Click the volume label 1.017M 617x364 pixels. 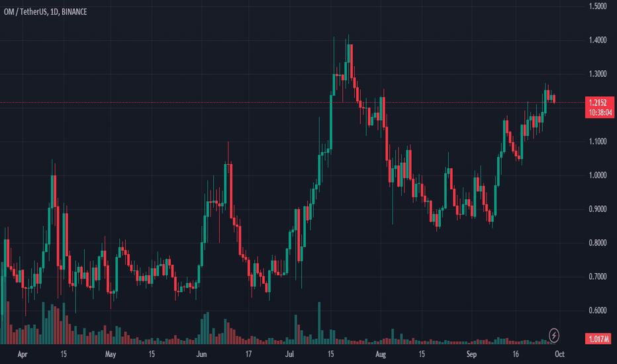click(x=598, y=339)
